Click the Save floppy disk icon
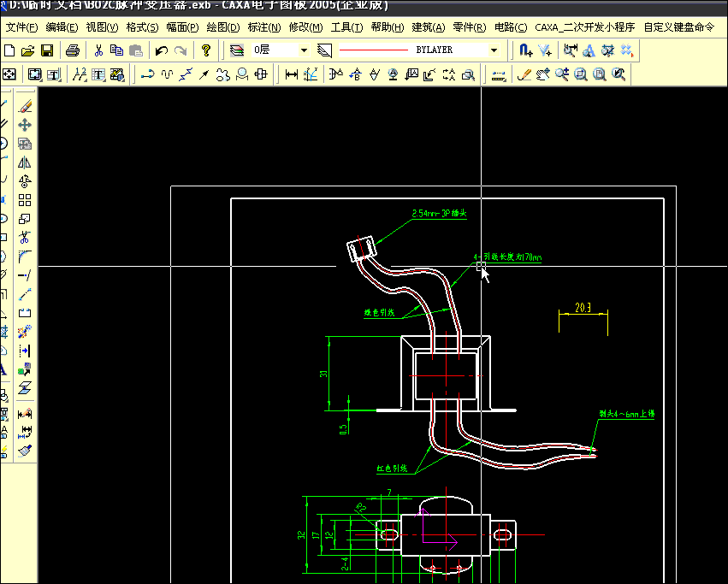The image size is (728, 584). point(47,50)
